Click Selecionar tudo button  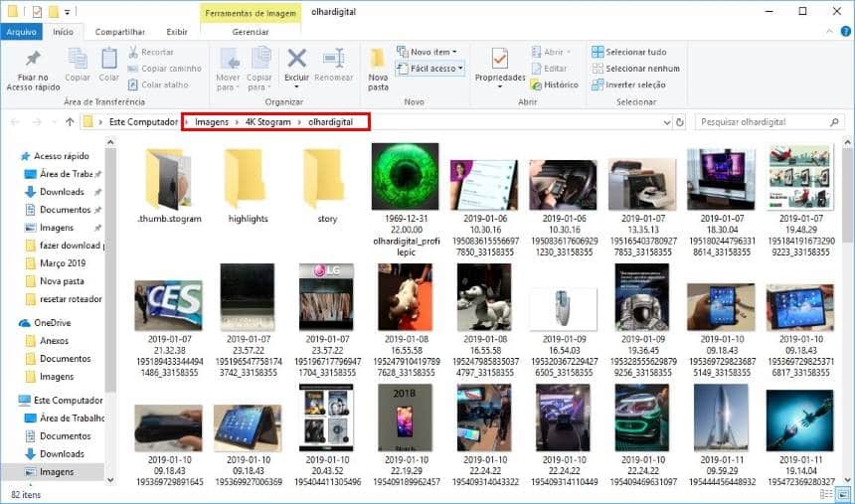point(628,52)
